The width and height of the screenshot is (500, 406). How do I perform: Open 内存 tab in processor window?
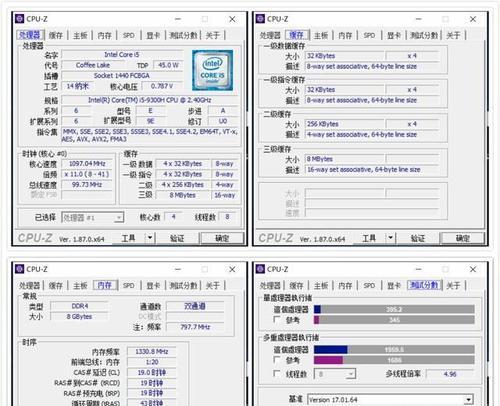(x=105, y=35)
